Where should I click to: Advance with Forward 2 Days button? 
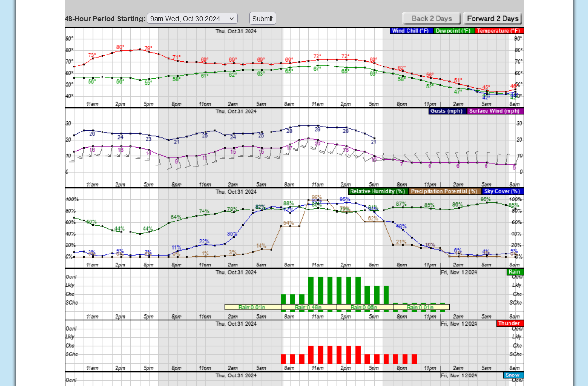pos(493,19)
